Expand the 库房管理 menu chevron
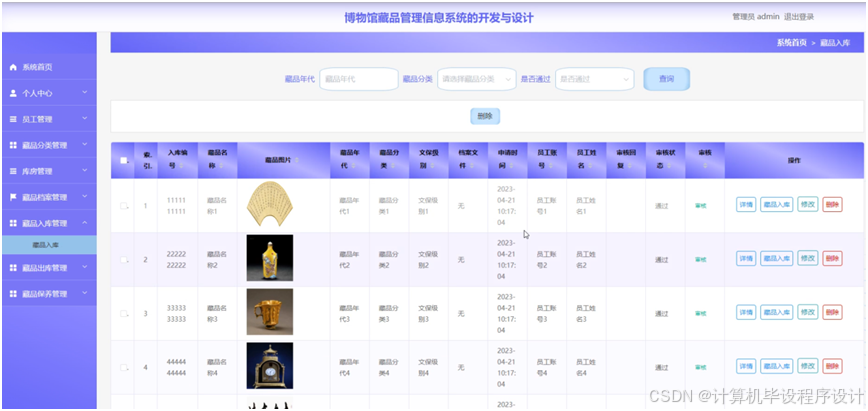Image resolution: width=868 pixels, height=411 pixels. (x=85, y=171)
